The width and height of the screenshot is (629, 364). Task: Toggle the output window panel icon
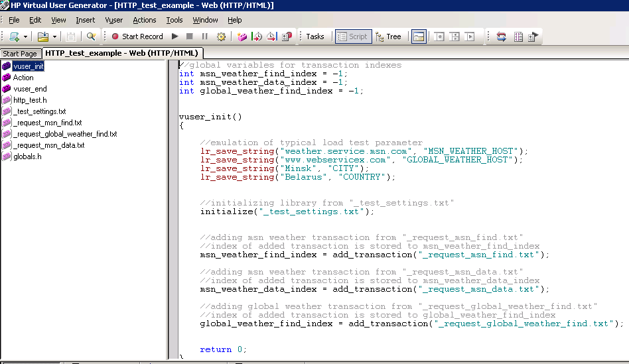pyautogui.click(x=419, y=36)
